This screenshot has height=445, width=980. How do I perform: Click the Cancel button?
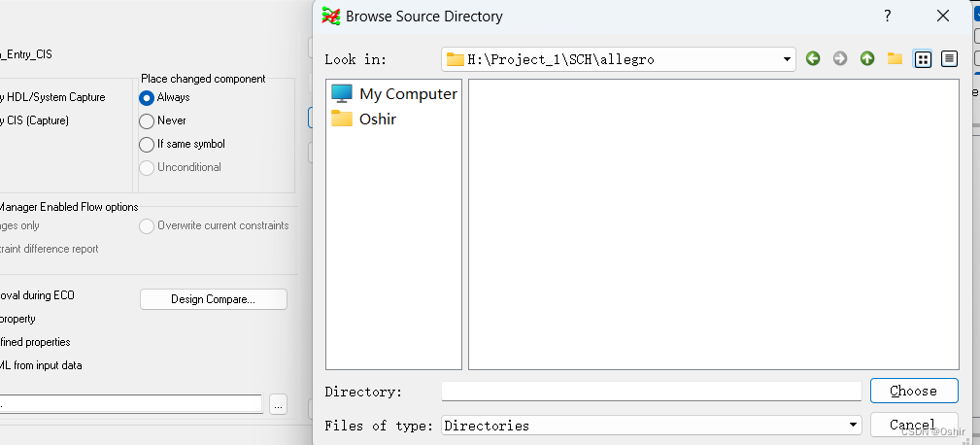coord(913,425)
